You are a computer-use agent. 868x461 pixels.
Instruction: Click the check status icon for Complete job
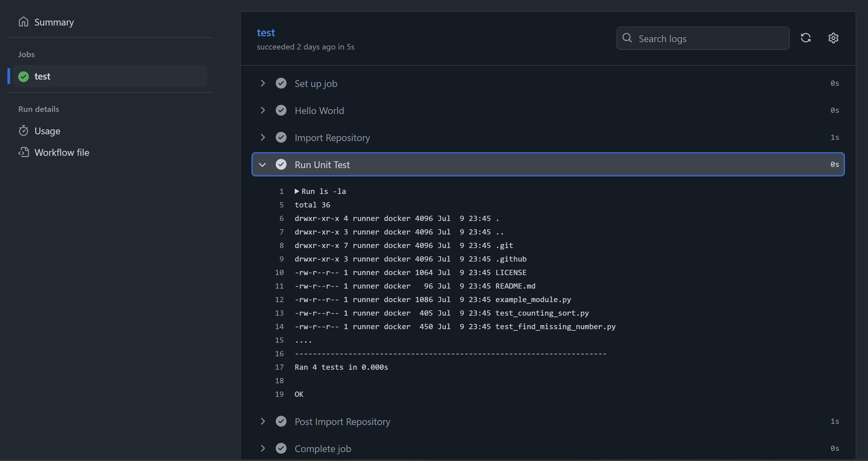[281, 448]
